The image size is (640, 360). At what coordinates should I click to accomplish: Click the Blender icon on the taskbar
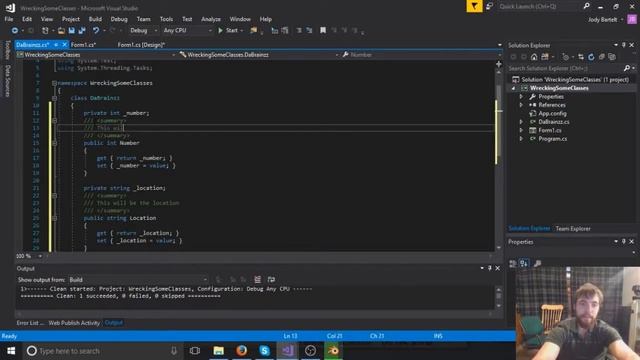tap(333, 351)
